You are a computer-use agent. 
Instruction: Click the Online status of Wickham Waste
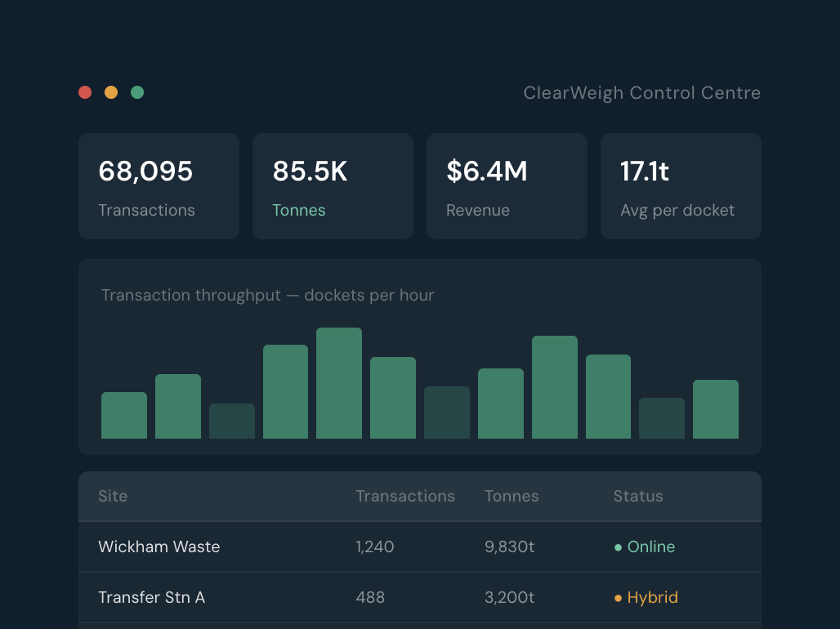[645, 546]
